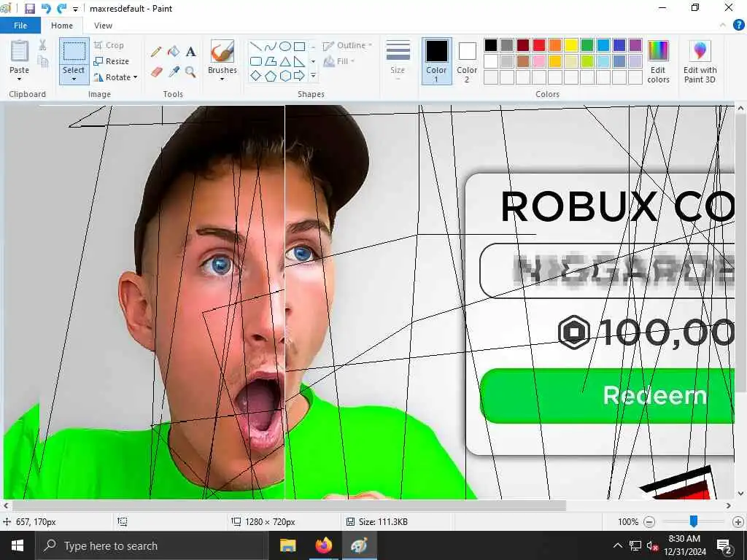Open the Customize Quick Access Toolbar arrow

(75, 9)
